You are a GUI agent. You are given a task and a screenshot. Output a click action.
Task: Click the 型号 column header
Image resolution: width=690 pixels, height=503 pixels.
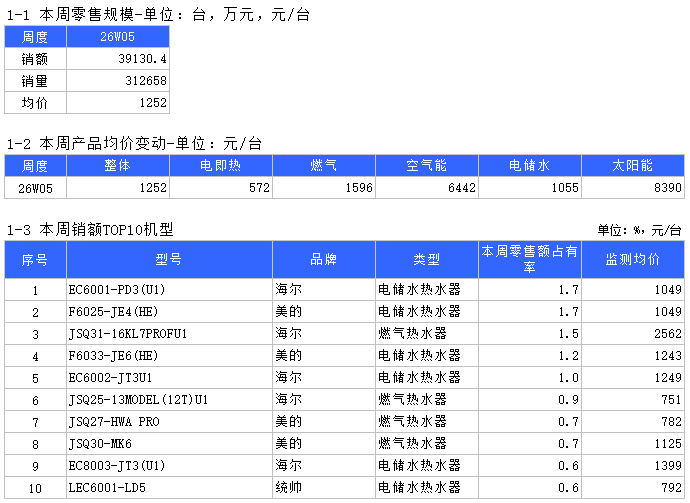[169, 260]
